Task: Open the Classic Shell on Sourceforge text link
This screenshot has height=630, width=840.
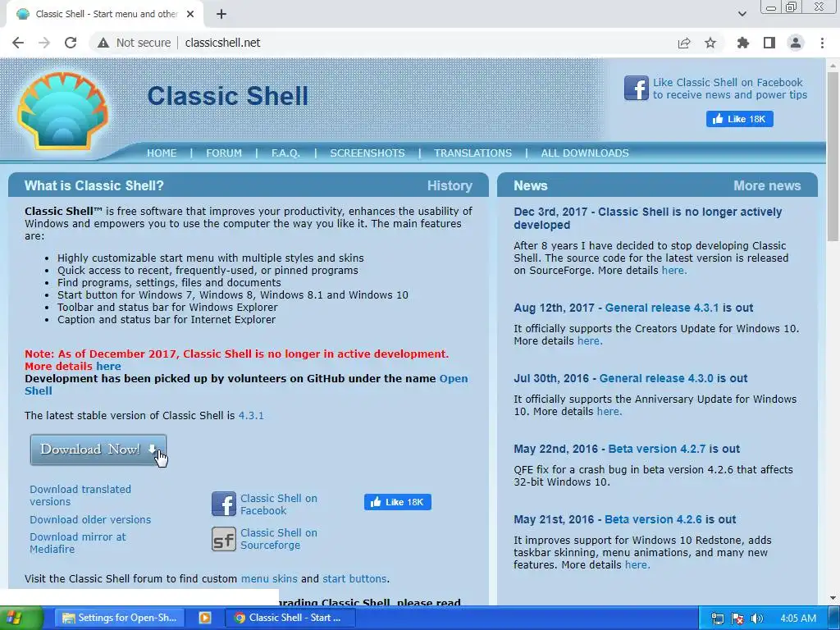Action: point(279,539)
